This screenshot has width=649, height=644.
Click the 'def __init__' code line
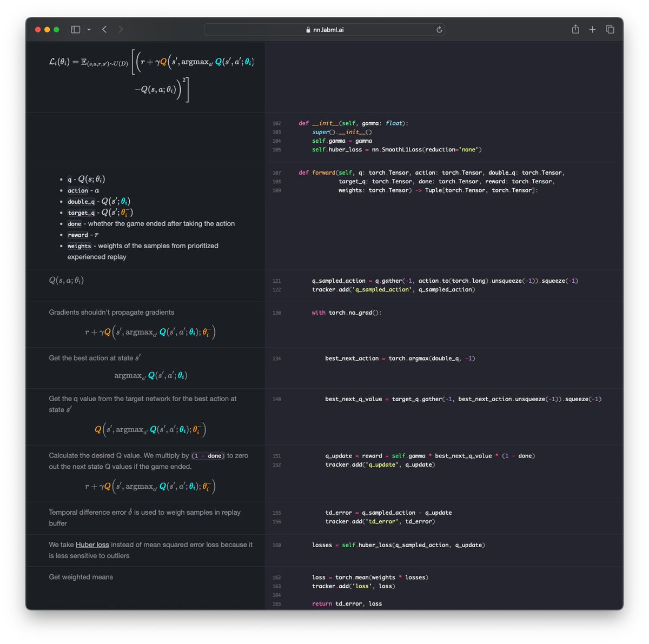(x=353, y=123)
